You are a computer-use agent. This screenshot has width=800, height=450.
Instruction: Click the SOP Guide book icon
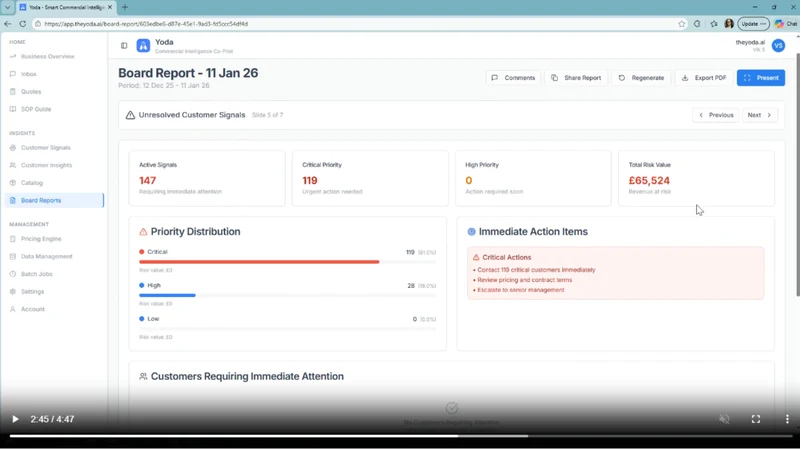click(13, 109)
